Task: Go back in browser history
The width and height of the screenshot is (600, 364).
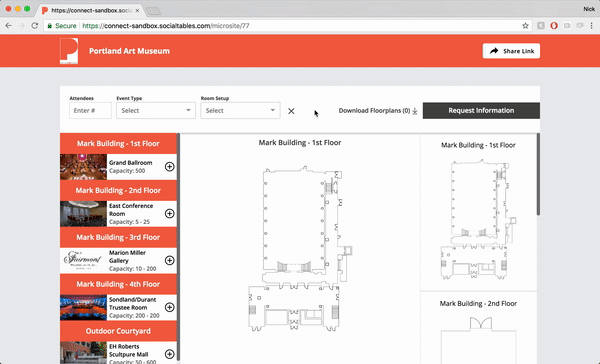Action: [x=8, y=26]
